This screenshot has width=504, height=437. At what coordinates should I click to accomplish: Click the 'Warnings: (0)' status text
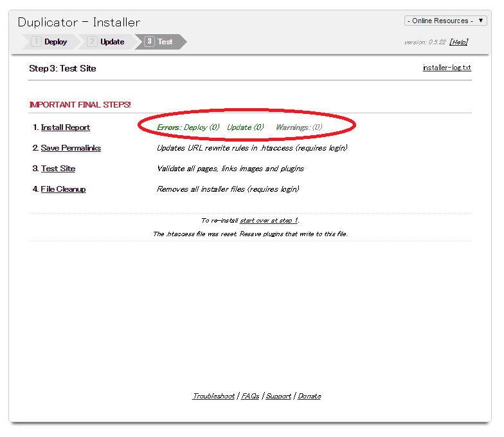[299, 127]
